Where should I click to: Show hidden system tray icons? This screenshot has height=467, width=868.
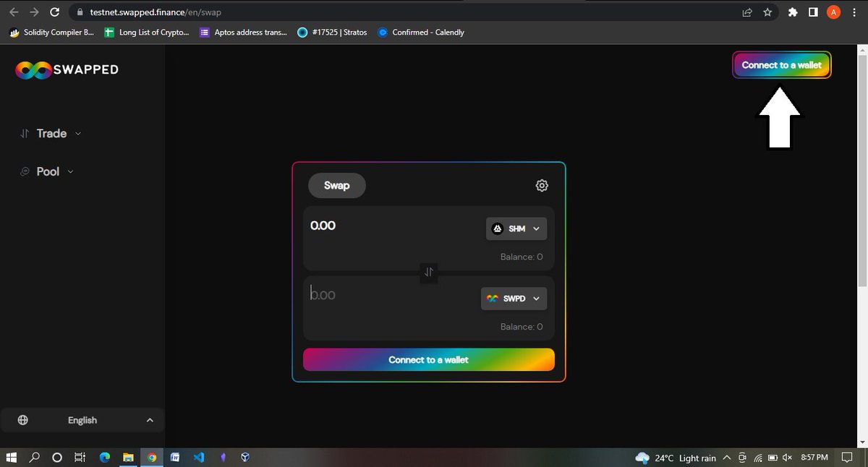click(727, 458)
